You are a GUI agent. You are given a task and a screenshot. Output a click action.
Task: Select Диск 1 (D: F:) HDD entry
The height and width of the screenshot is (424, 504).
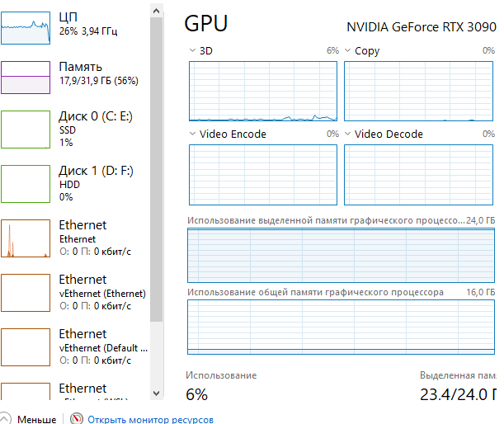pos(74,184)
